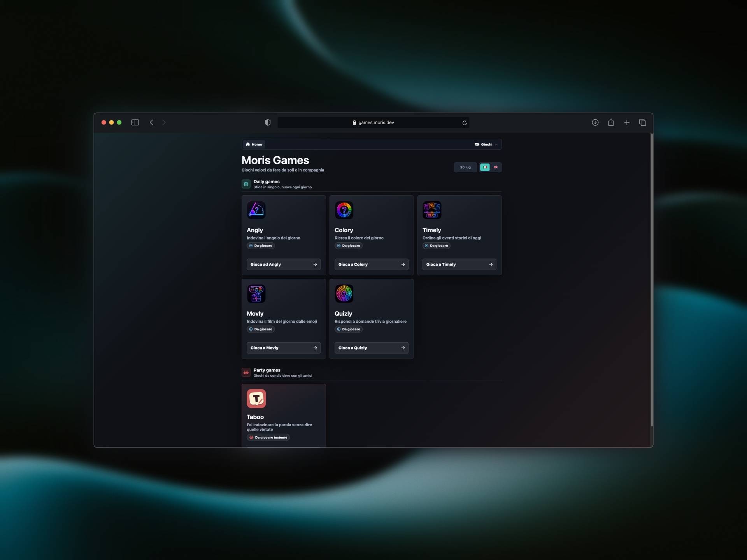747x560 pixels.
Task: Go to the Home tab
Action: point(254,144)
